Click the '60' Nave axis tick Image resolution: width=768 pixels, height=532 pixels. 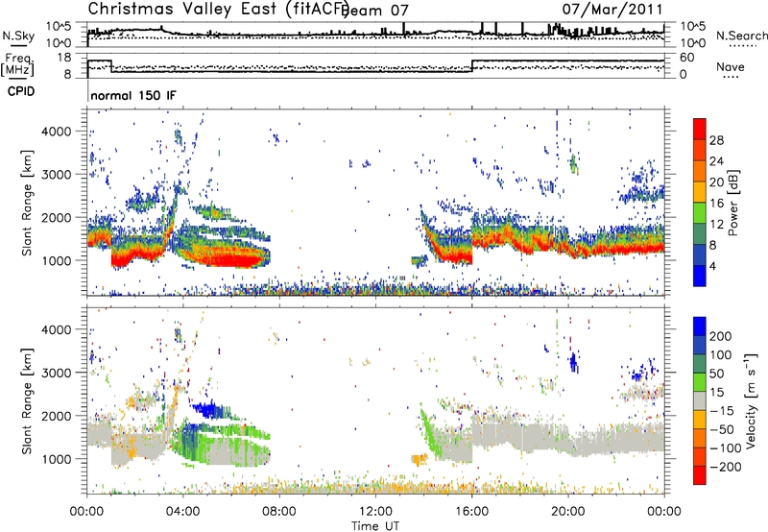tap(687, 58)
